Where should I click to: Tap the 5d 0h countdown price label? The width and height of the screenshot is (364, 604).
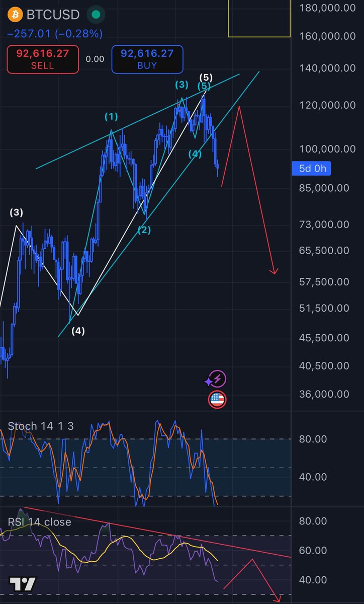tap(312, 169)
